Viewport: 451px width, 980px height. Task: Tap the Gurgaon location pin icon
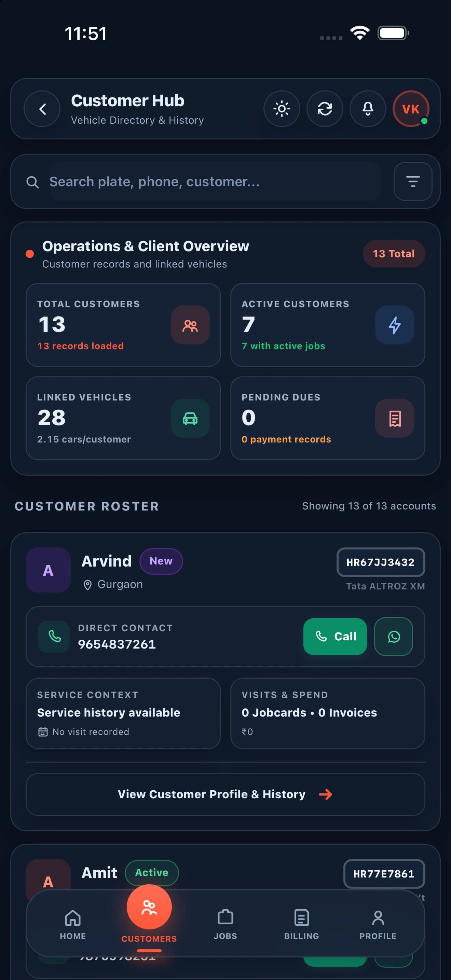(87, 585)
